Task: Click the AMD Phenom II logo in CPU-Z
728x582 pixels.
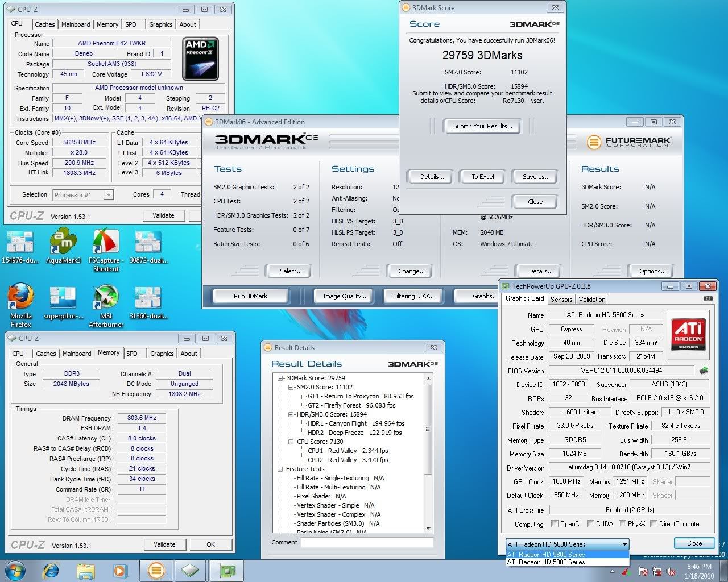Action: pos(201,59)
